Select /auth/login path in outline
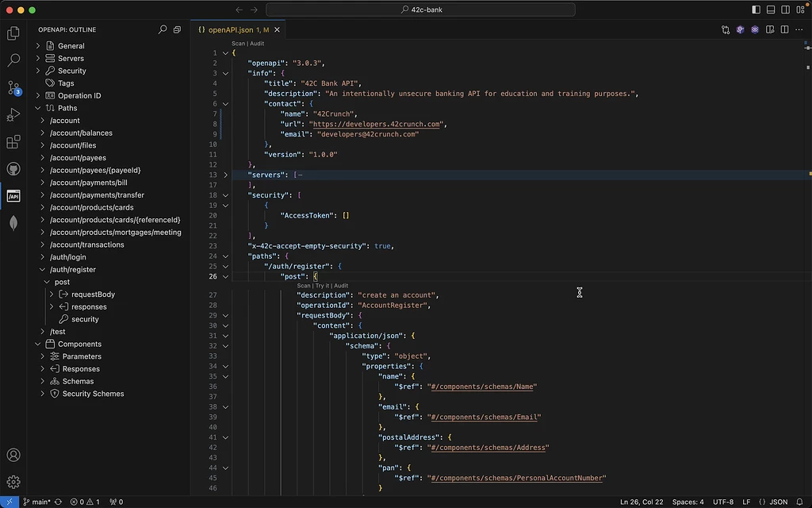 pos(68,257)
